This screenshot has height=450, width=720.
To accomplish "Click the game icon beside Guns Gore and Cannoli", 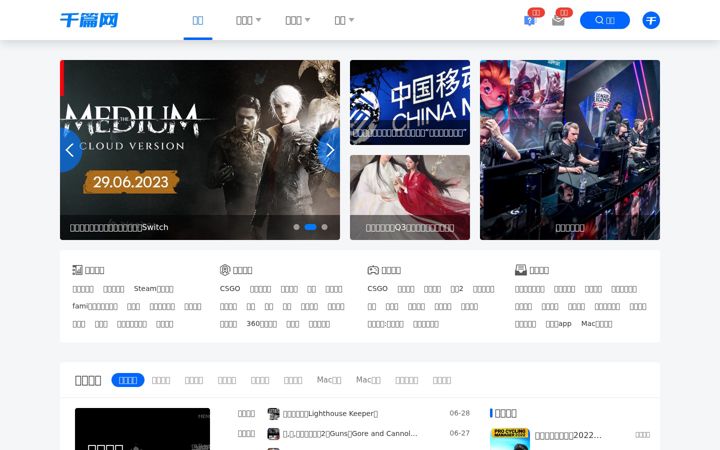I will point(273,433).
